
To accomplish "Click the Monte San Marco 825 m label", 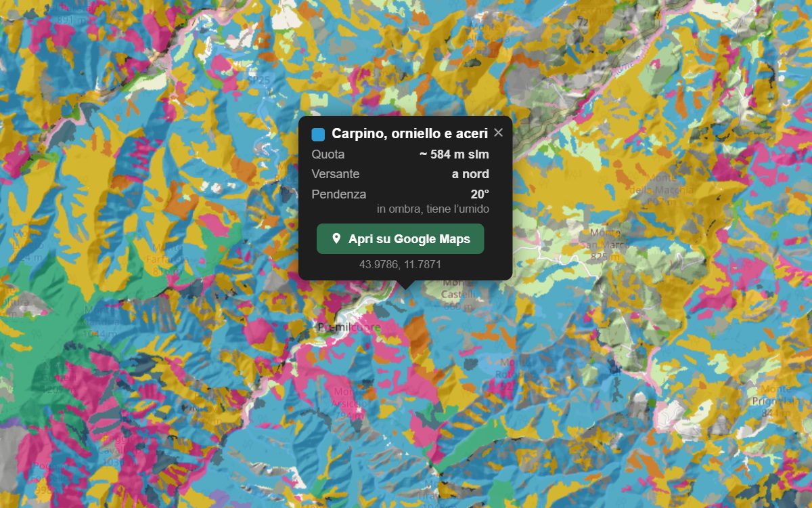I will (606, 245).
